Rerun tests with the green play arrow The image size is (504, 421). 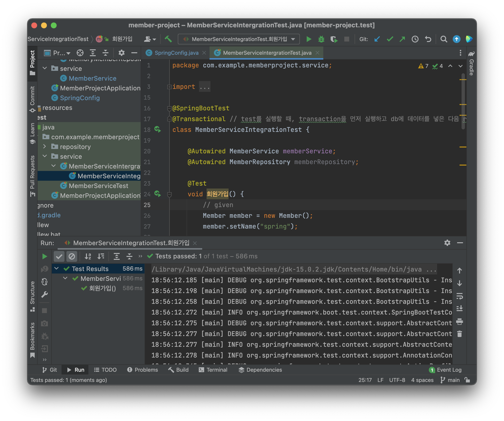click(44, 256)
